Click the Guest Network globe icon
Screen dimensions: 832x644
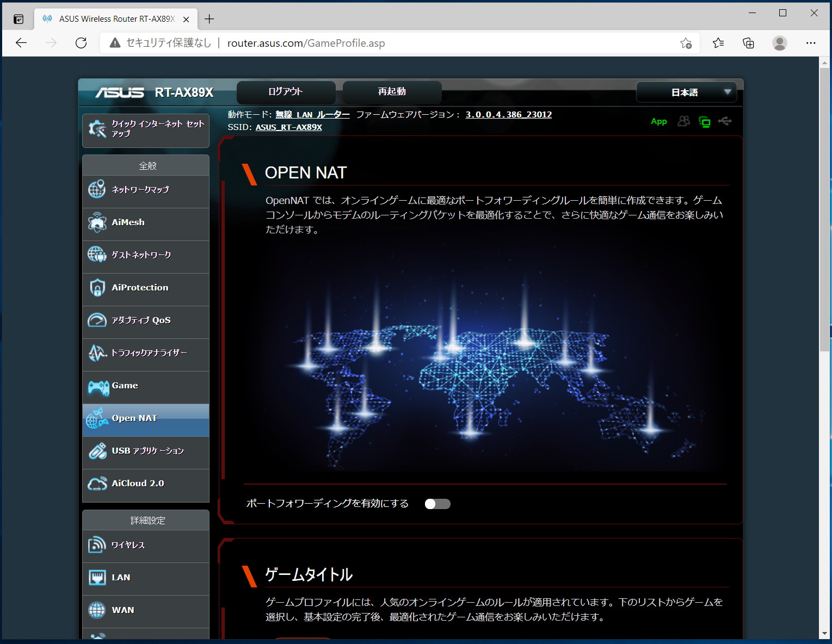[97, 255]
